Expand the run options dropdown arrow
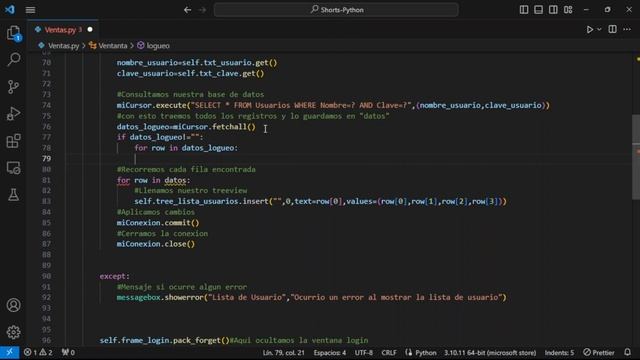Viewport: 640px width, 360px height. [x=599, y=29]
